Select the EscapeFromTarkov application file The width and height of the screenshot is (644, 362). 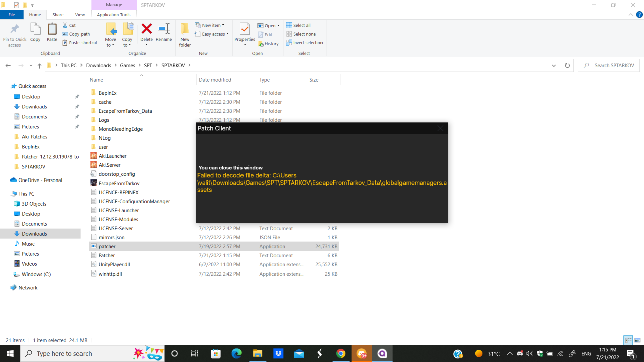[119, 183]
